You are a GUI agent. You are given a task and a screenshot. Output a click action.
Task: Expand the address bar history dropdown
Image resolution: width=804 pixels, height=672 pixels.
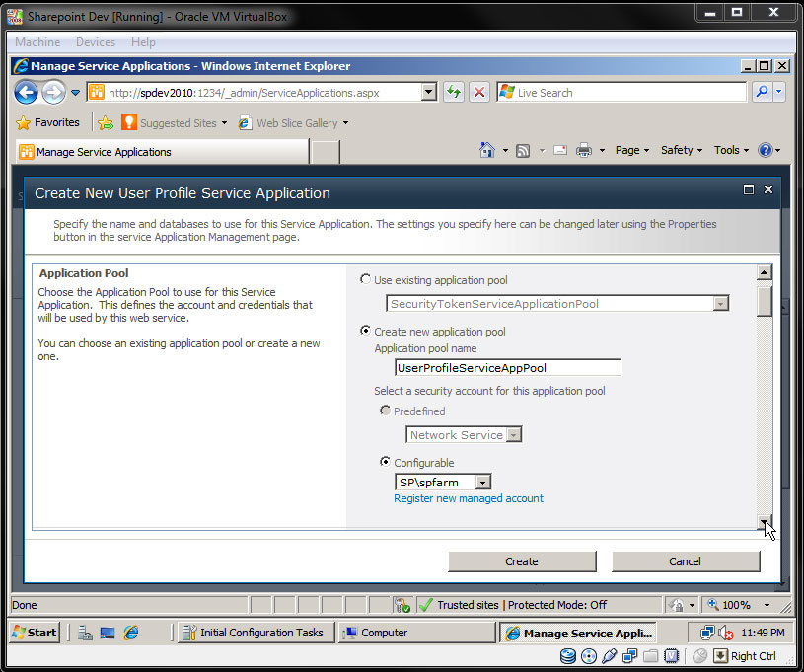pos(429,93)
